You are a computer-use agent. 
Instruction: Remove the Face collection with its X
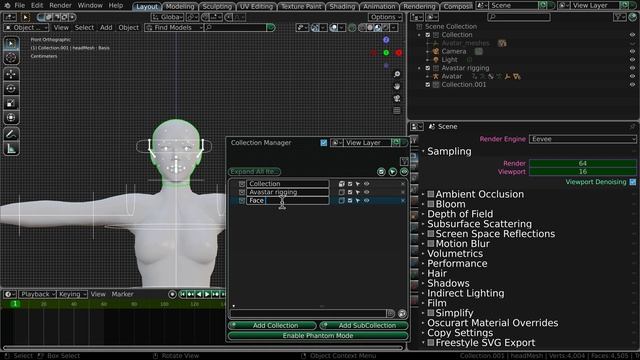click(x=403, y=200)
